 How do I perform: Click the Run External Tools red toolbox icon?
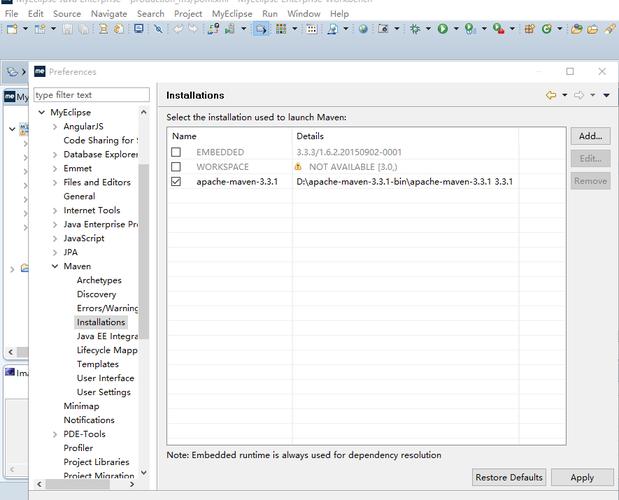point(499,29)
